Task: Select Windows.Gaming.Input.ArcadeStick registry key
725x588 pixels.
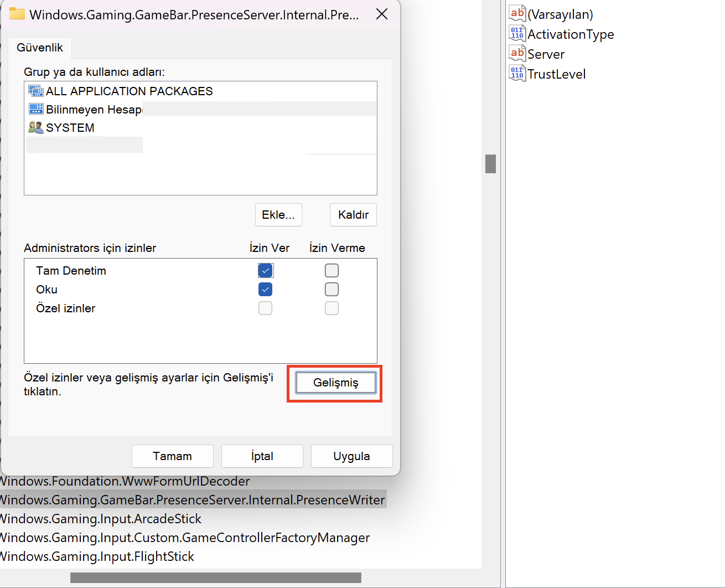Action: (101, 519)
